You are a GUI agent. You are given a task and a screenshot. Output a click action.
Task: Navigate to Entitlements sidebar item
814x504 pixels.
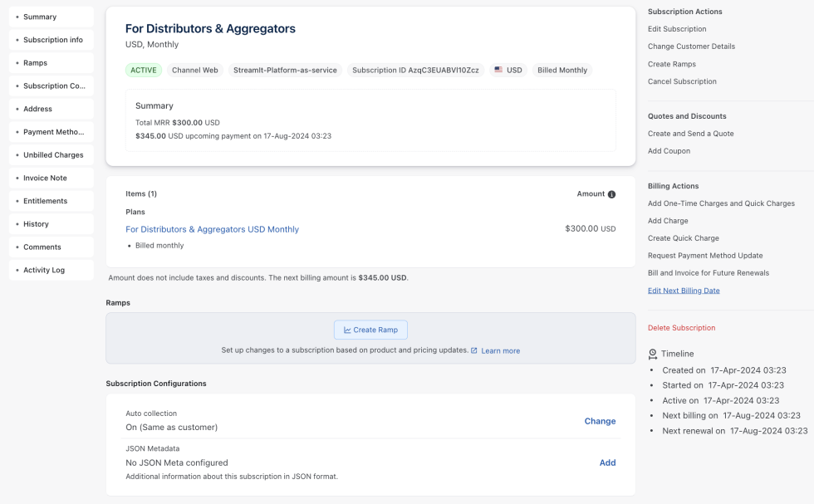pos(45,201)
